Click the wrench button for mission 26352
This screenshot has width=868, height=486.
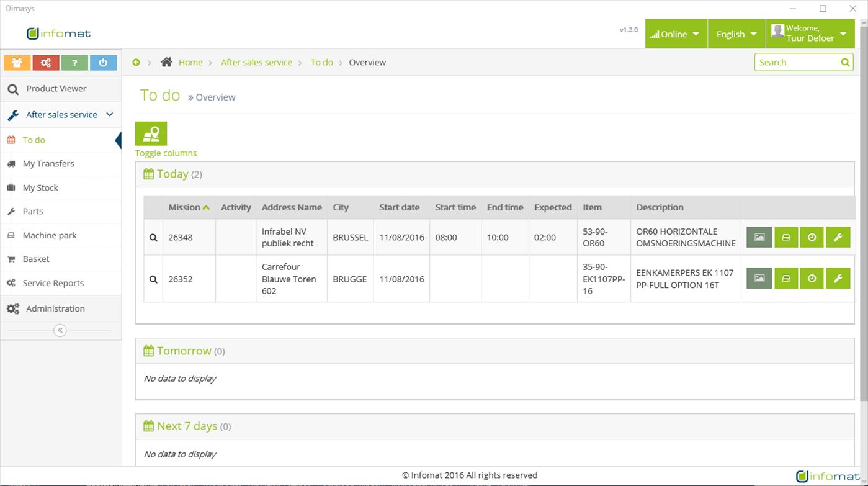click(838, 279)
